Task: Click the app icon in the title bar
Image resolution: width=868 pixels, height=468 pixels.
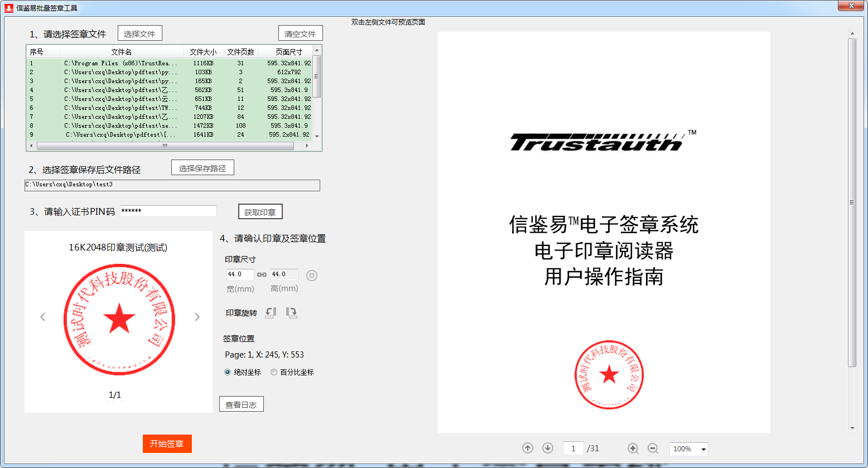Action: click(x=9, y=8)
